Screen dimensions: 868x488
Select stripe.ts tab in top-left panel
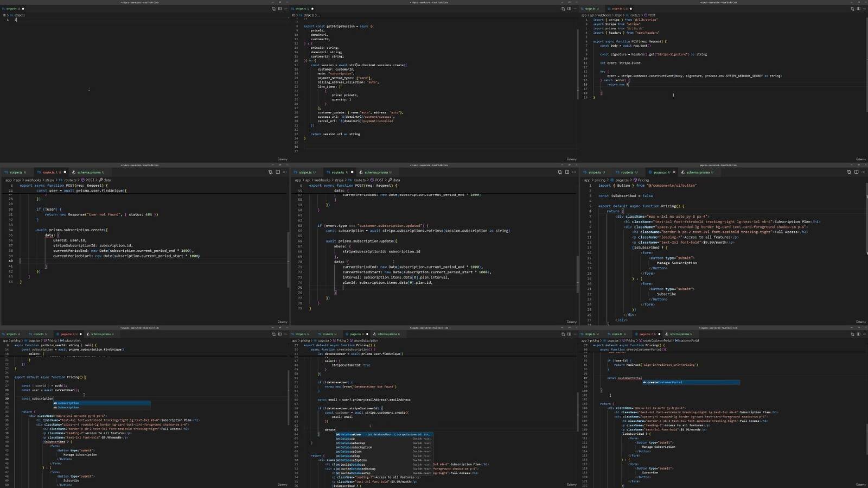[x=13, y=9]
